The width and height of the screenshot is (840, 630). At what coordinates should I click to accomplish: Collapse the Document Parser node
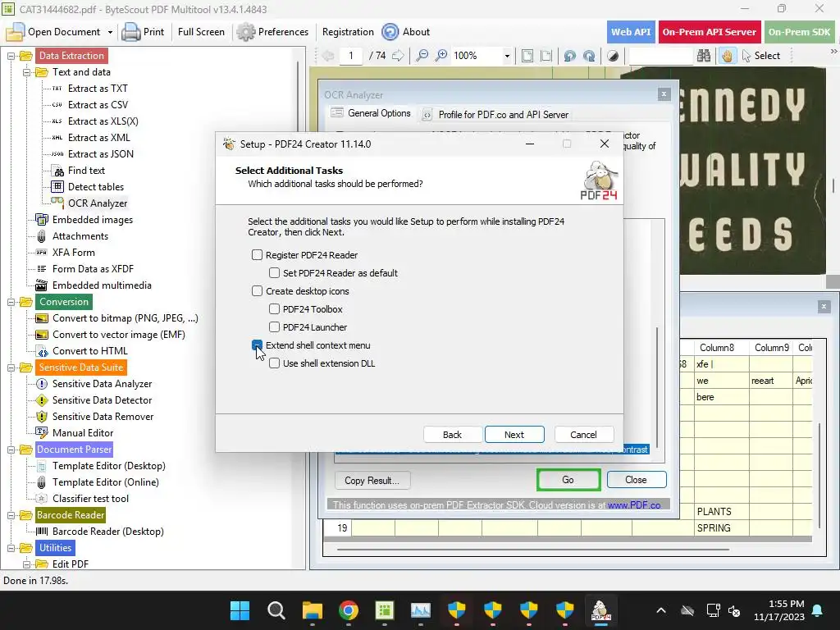coord(11,450)
